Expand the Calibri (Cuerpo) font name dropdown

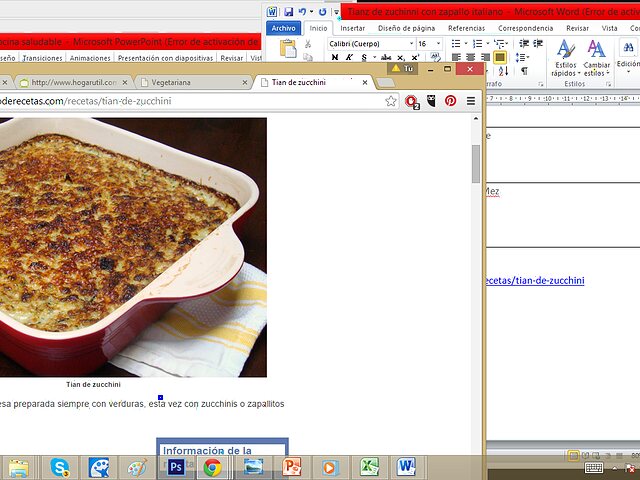411,44
